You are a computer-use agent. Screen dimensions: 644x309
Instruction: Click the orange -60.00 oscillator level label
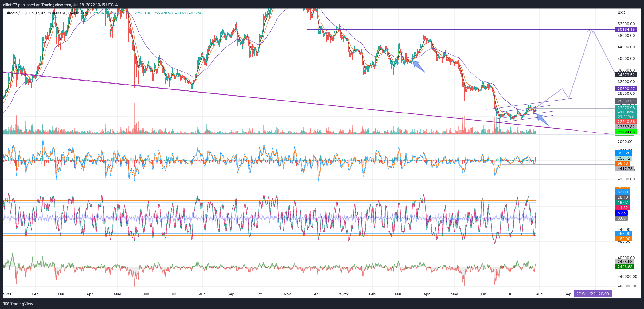[x=623, y=239]
